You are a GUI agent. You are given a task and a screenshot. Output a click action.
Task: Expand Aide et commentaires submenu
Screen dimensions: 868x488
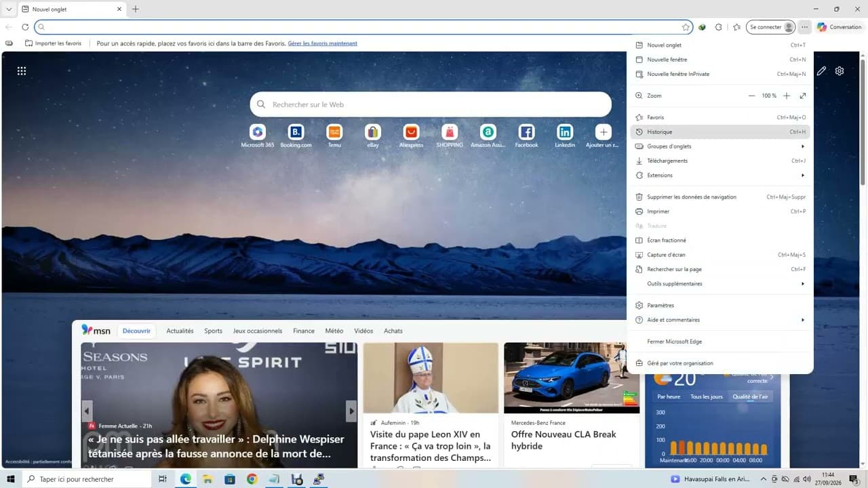(720, 320)
